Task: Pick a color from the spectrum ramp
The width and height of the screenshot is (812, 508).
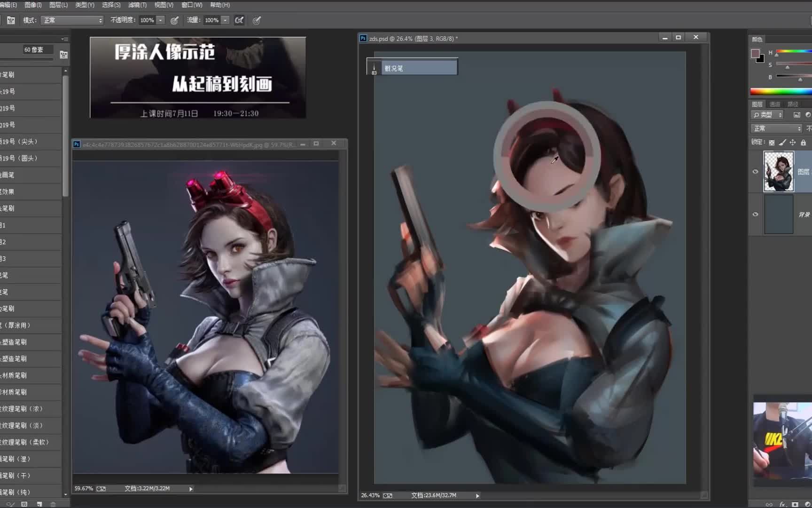Action: click(781, 91)
